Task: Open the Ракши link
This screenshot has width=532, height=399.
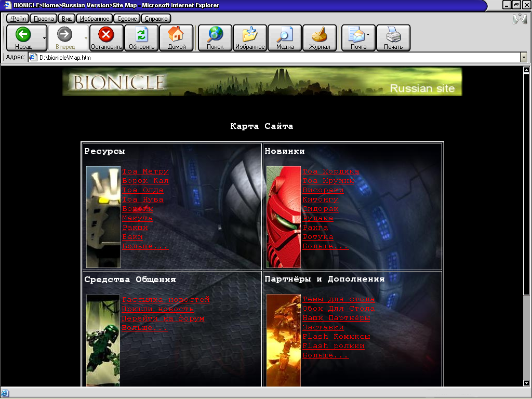Action: [x=135, y=228]
